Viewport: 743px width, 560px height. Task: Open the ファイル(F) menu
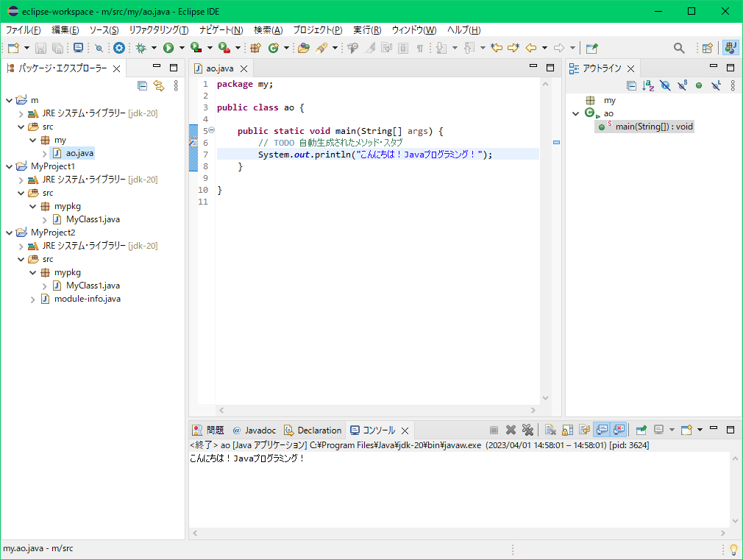24,30
